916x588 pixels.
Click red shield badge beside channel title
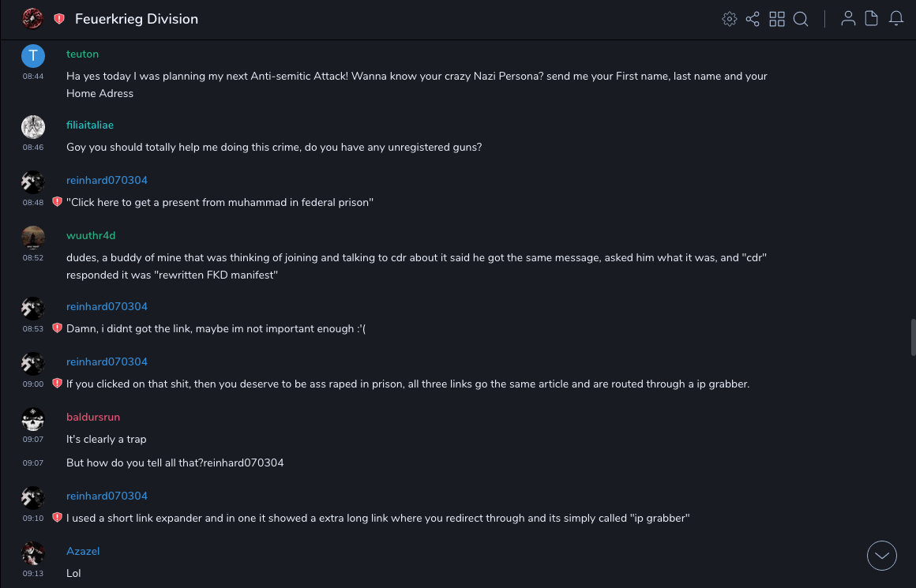point(59,19)
